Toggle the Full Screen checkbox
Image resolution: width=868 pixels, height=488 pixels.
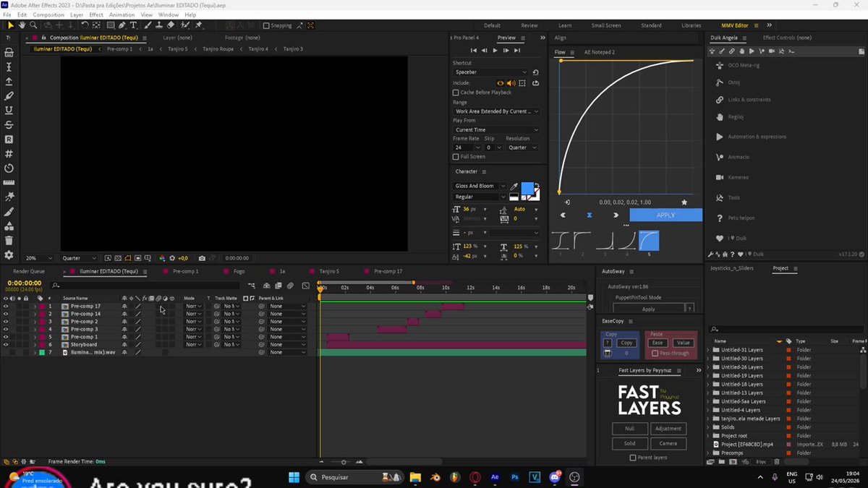click(456, 156)
